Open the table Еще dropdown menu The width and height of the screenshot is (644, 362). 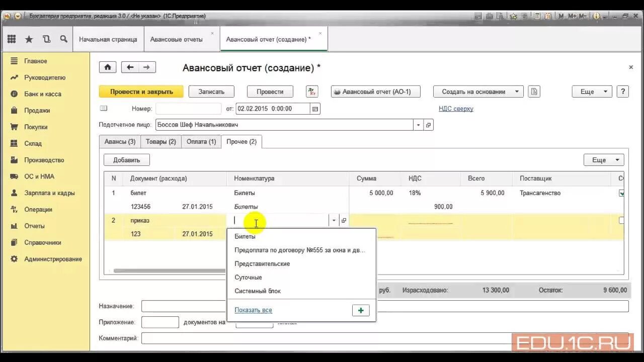[x=604, y=160]
